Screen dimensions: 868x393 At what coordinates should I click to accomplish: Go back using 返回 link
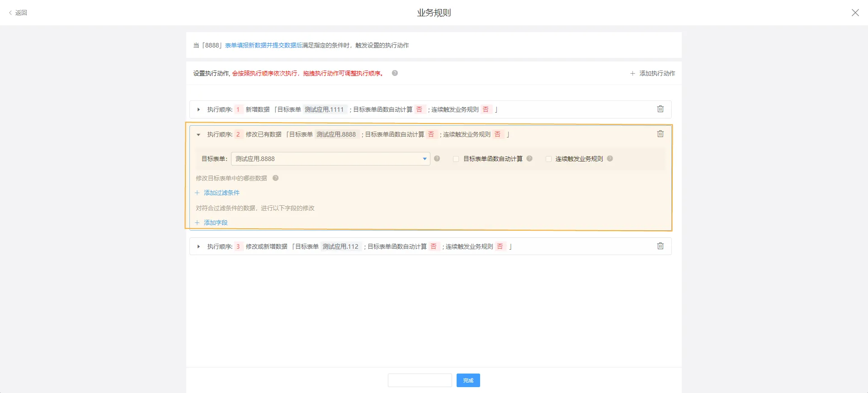[18, 13]
